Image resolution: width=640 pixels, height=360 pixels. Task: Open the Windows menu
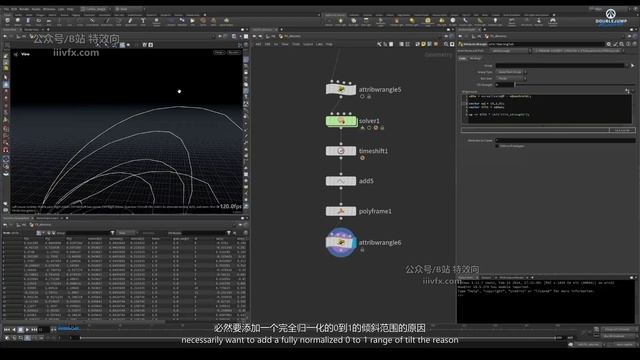pos(49,9)
